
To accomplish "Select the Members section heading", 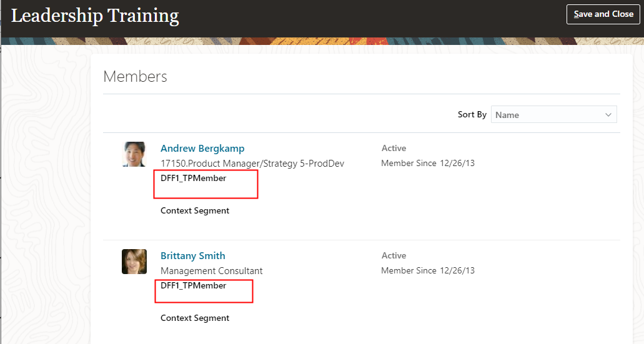I will pos(135,76).
